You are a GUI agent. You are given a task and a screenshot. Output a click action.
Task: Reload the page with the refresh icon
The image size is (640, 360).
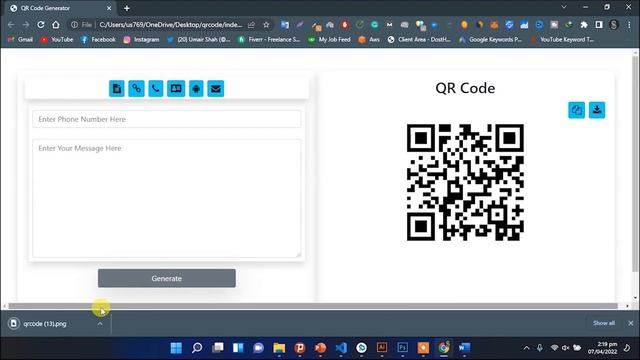(x=41, y=25)
